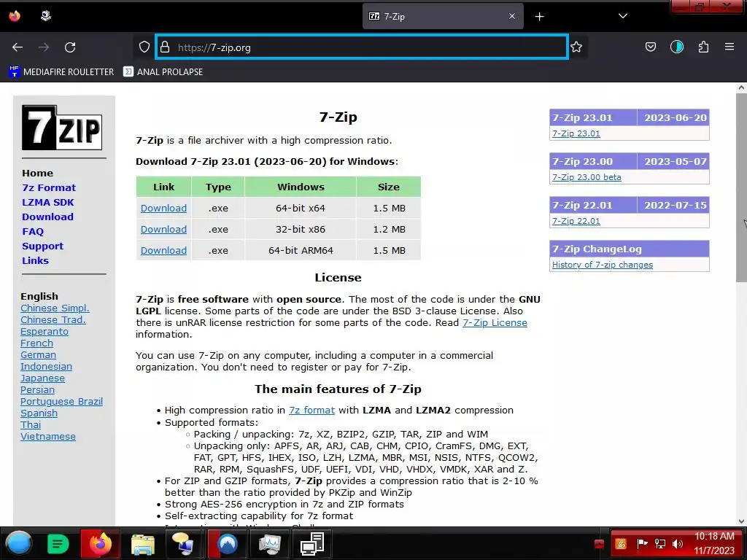Open a new tab with plus button
This screenshot has width=747, height=560.
pos(539,17)
